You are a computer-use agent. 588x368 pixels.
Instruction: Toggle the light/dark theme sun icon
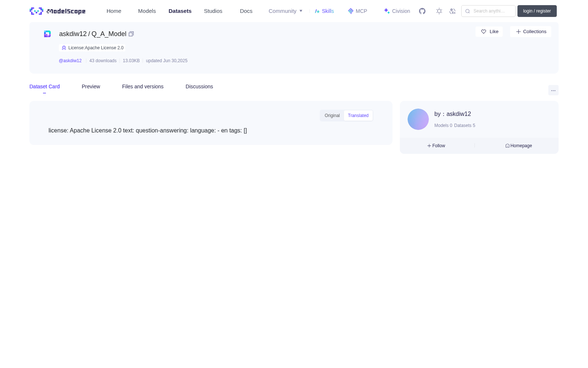(x=439, y=11)
